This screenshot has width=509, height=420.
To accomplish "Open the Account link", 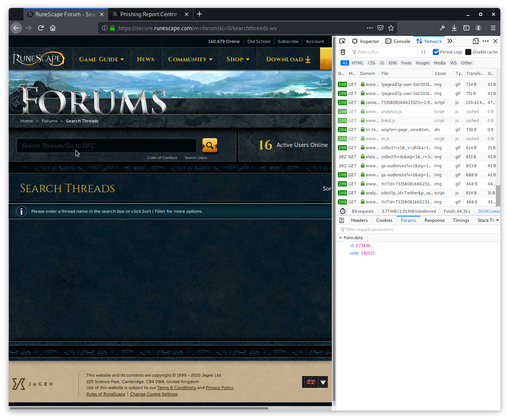I will coord(315,41).
